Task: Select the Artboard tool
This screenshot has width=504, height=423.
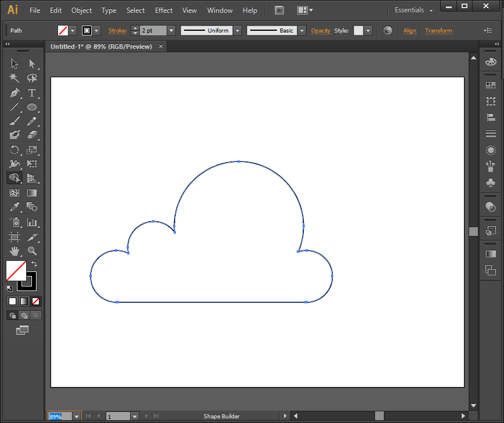Action: [x=15, y=237]
